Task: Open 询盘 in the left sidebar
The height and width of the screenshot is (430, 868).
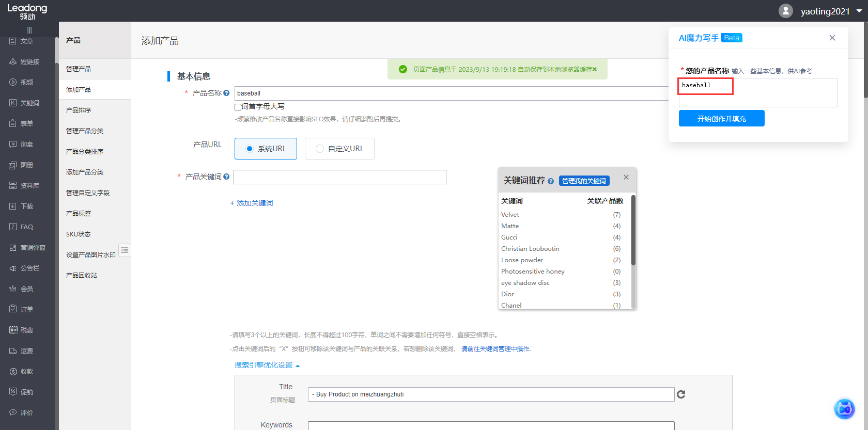Action: [26, 144]
